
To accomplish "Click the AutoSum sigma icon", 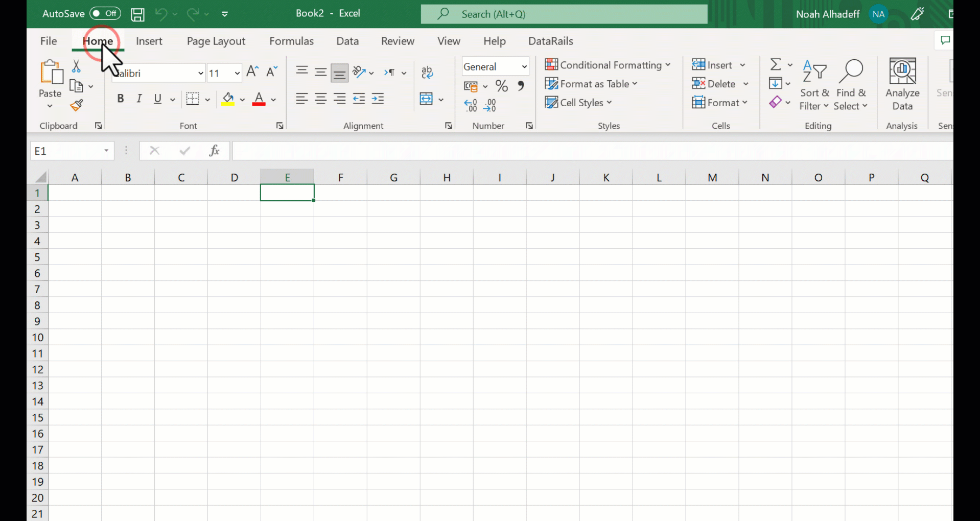I will pos(776,64).
